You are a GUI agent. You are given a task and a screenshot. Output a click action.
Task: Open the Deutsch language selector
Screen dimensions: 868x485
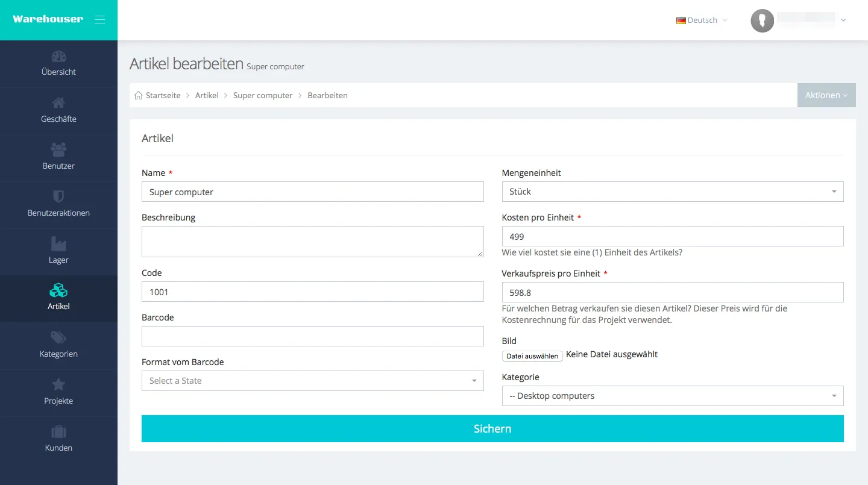[x=702, y=20]
